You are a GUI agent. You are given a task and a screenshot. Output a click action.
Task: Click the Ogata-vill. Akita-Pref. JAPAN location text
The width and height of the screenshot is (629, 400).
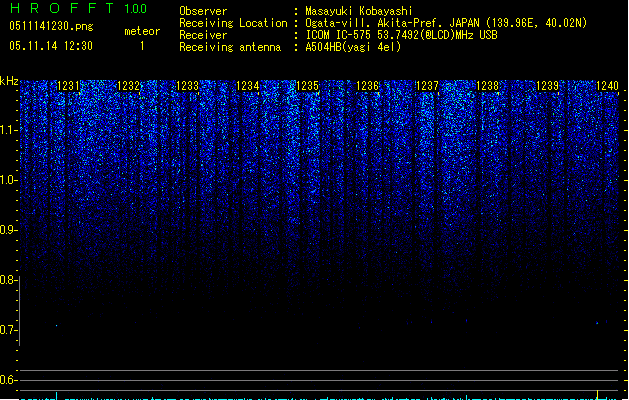pos(446,23)
